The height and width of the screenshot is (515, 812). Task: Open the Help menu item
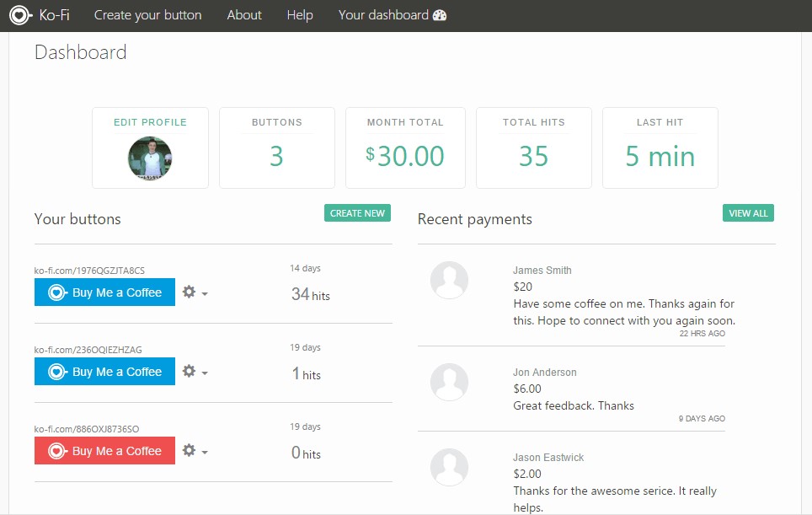point(299,15)
